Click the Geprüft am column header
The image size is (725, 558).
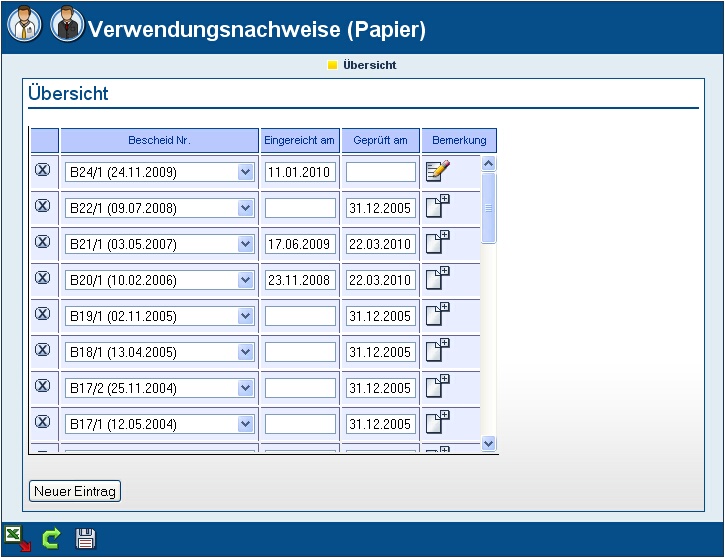pyautogui.click(x=380, y=141)
